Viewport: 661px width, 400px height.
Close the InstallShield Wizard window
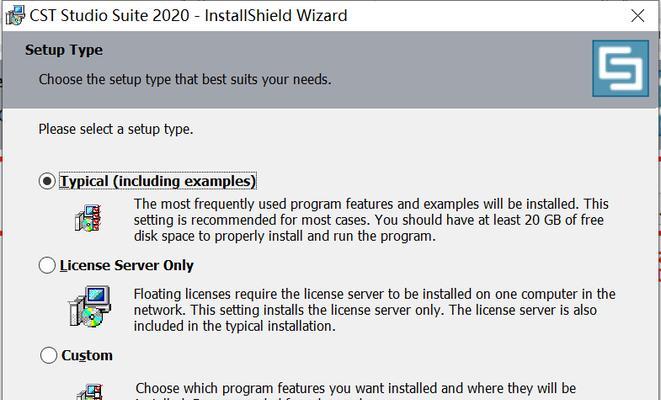pos(637,16)
